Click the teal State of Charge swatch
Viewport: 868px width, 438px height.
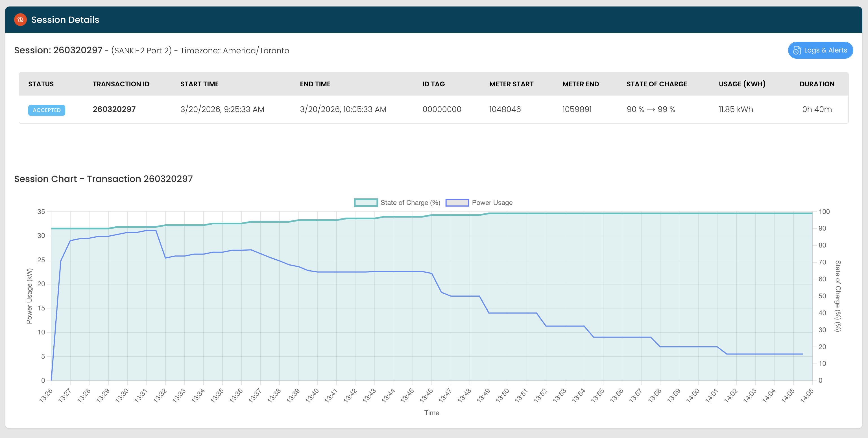[366, 203]
